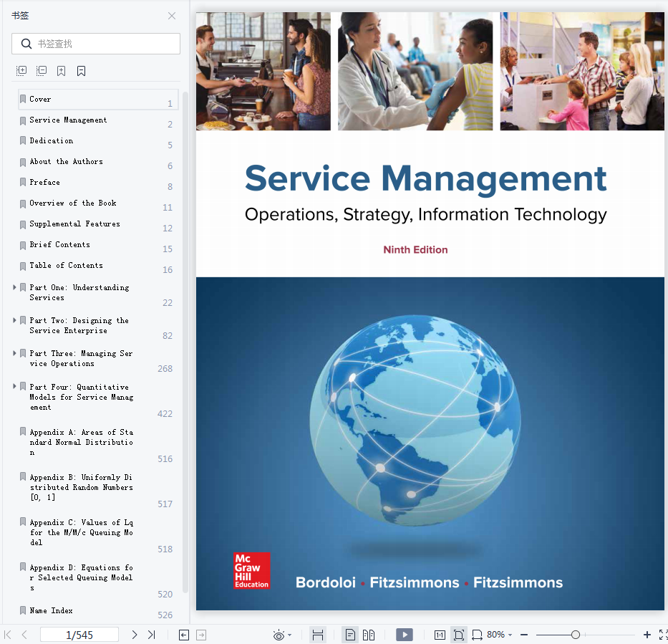The height and width of the screenshot is (644, 668).
Task: Expand Part One: Understanding Services
Action: coord(14,287)
